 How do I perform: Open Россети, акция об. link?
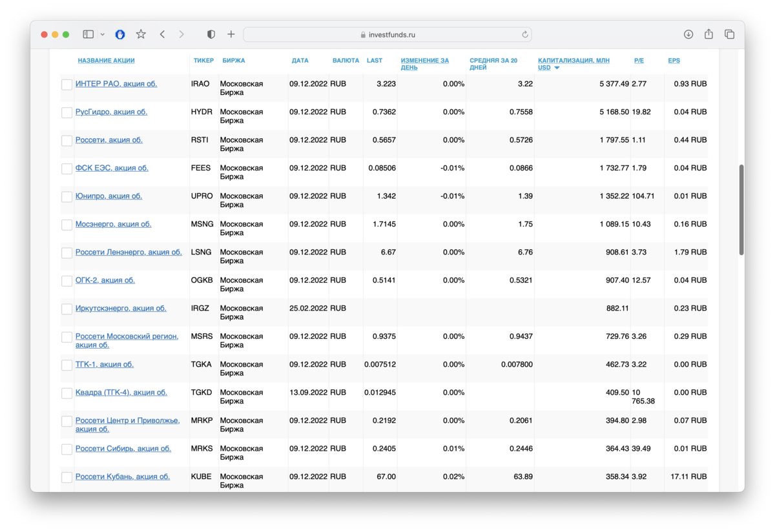point(109,140)
